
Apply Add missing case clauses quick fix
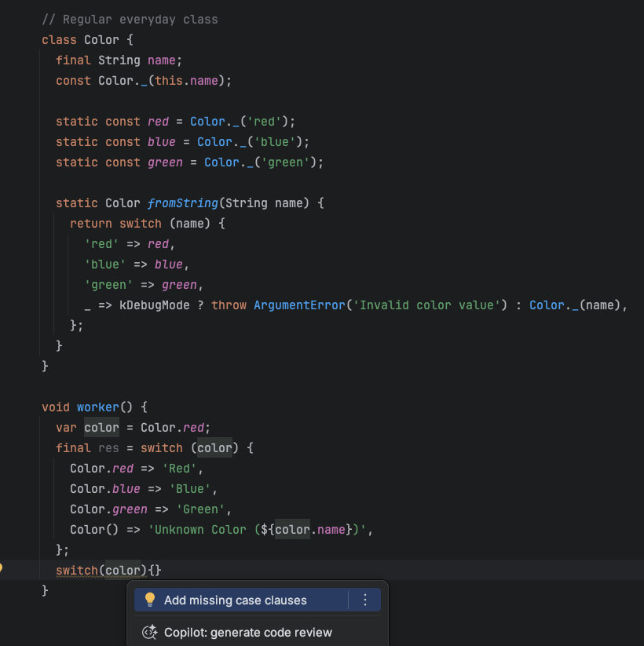(258, 600)
